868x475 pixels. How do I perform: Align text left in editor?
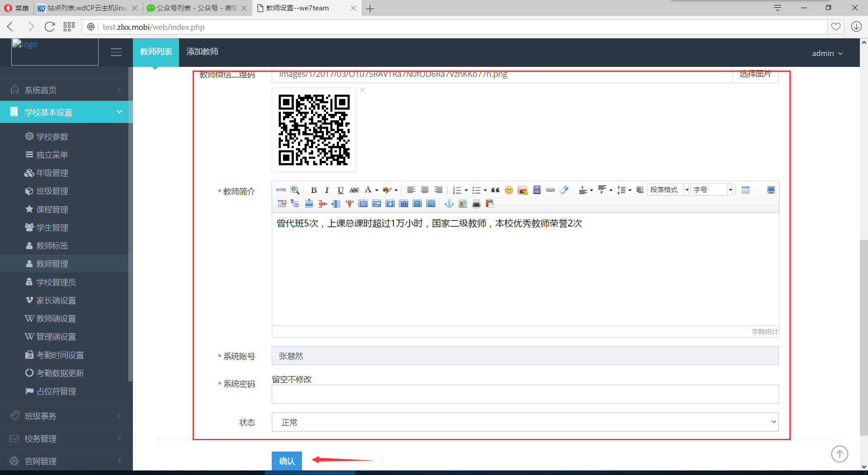click(411, 190)
